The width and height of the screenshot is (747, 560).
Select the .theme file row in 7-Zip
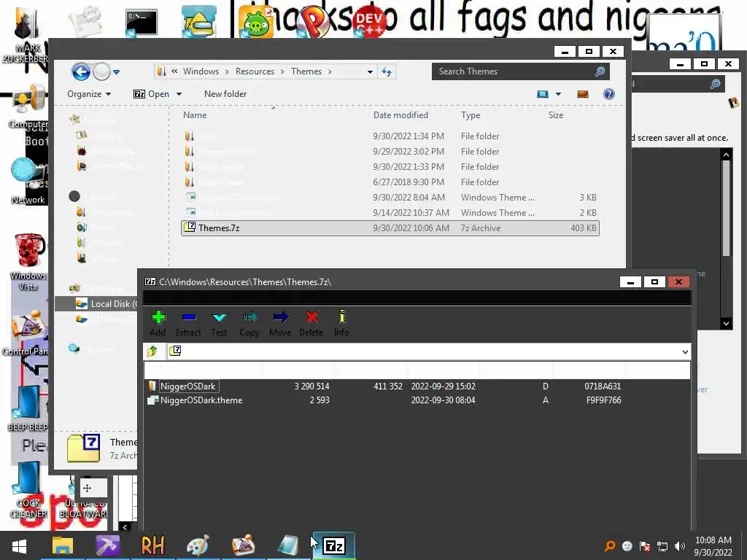click(417, 400)
